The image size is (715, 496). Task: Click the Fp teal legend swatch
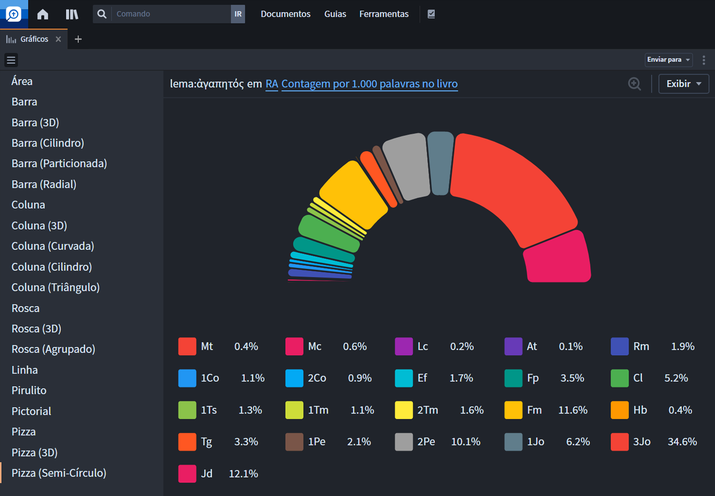513,378
